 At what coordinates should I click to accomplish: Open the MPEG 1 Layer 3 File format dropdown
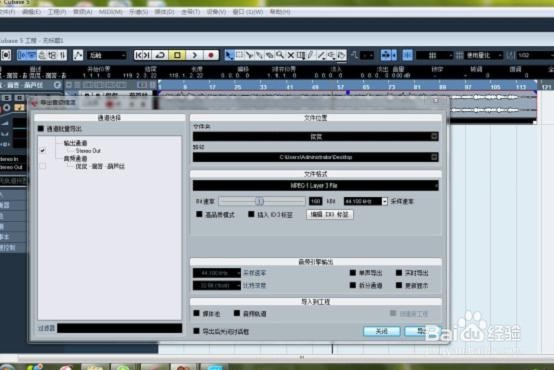pos(316,185)
